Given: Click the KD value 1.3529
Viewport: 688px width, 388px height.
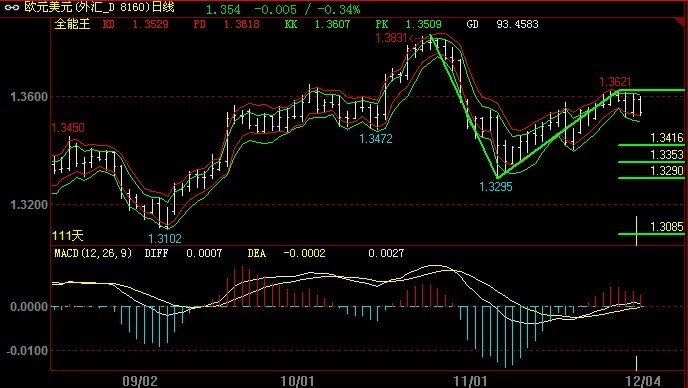Looking at the screenshot, I should click(150, 24).
